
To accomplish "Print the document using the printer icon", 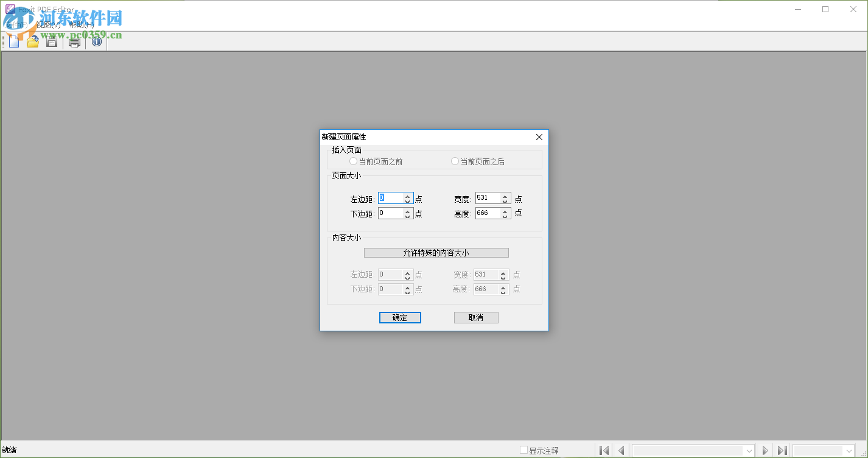I will tap(74, 41).
